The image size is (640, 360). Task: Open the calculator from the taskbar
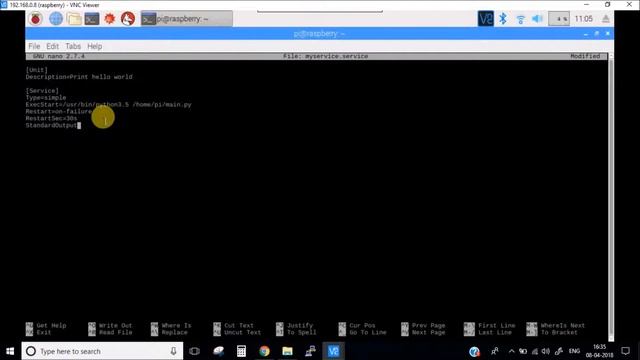241,351
